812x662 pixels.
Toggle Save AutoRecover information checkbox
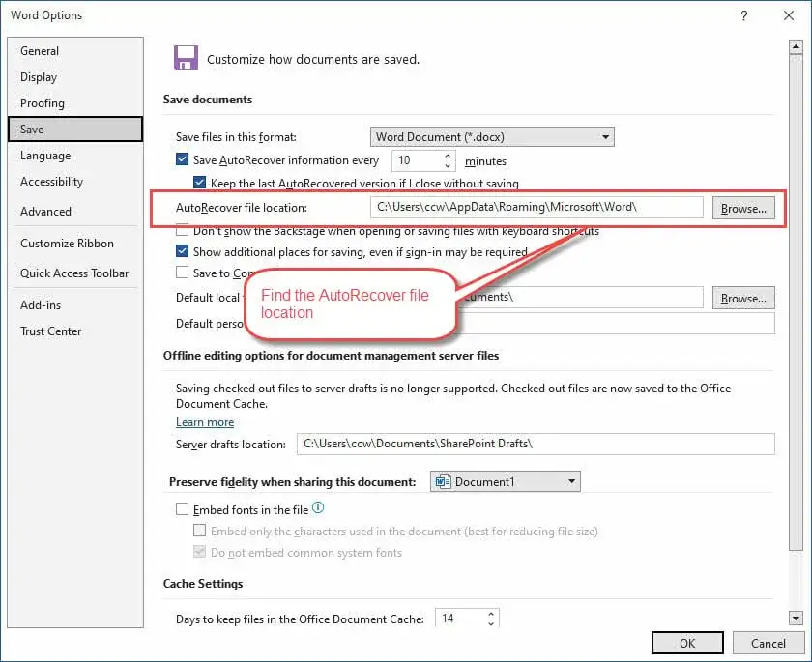pyautogui.click(x=183, y=160)
